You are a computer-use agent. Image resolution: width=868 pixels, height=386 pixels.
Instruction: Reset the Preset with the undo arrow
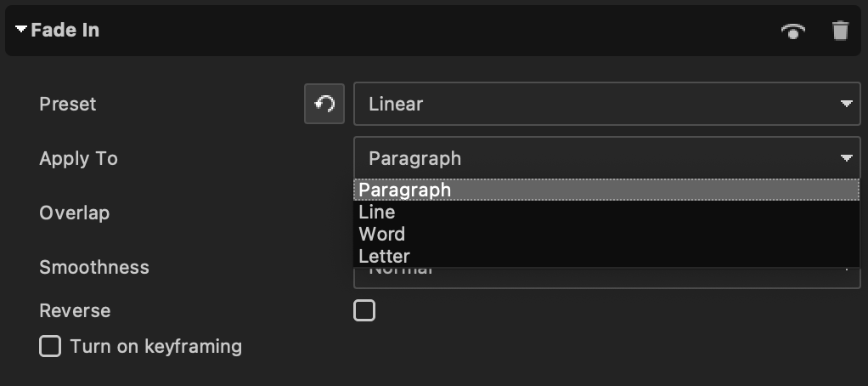(x=324, y=104)
